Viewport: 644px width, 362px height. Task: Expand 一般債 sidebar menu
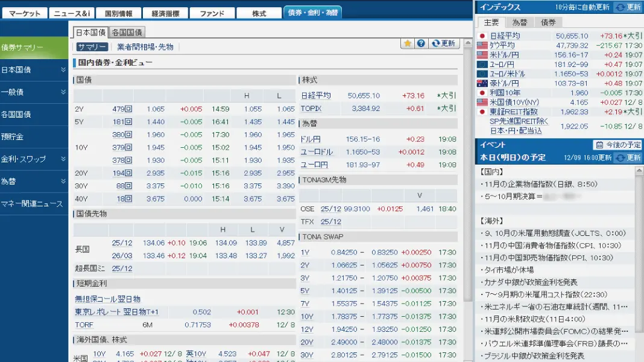coord(34,92)
